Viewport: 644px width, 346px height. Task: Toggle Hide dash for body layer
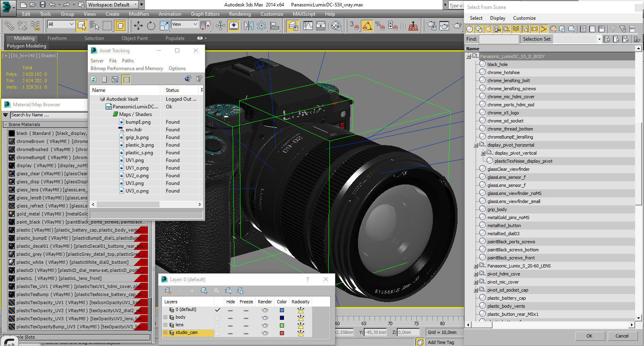pos(230,318)
